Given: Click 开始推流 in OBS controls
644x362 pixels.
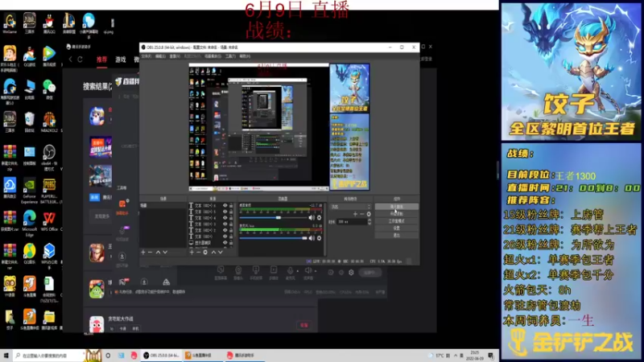Looking at the screenshot, I should 396,207.
